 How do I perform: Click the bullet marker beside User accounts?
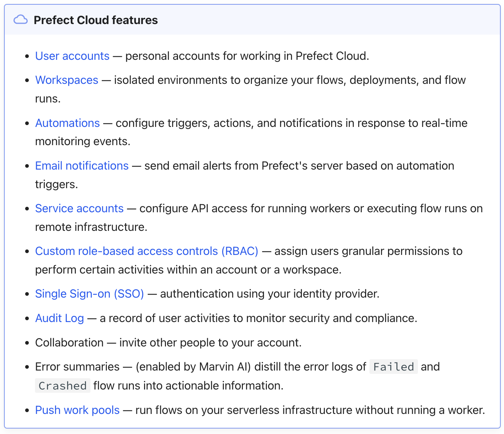tap(27, 56)
